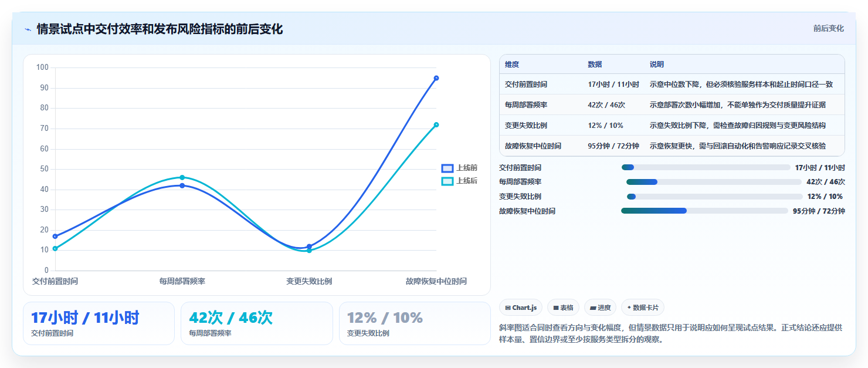Click the 17小时 / 11小时 table data cell
868x368 pixels.
613,85
